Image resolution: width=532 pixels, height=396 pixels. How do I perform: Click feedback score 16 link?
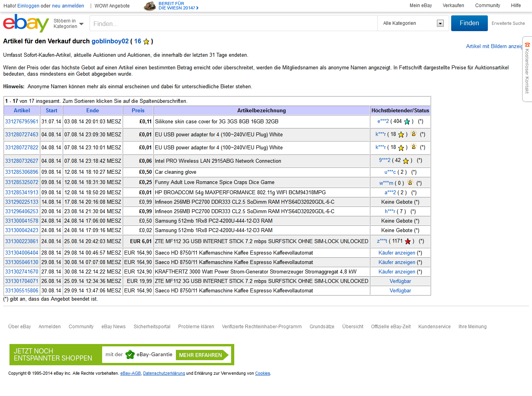138,41
